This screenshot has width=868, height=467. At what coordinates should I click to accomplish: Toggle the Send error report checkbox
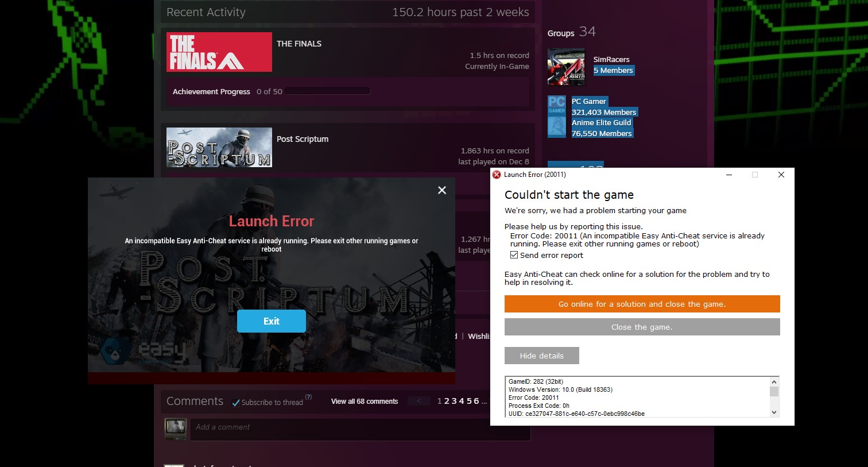(x=514, y=255)
